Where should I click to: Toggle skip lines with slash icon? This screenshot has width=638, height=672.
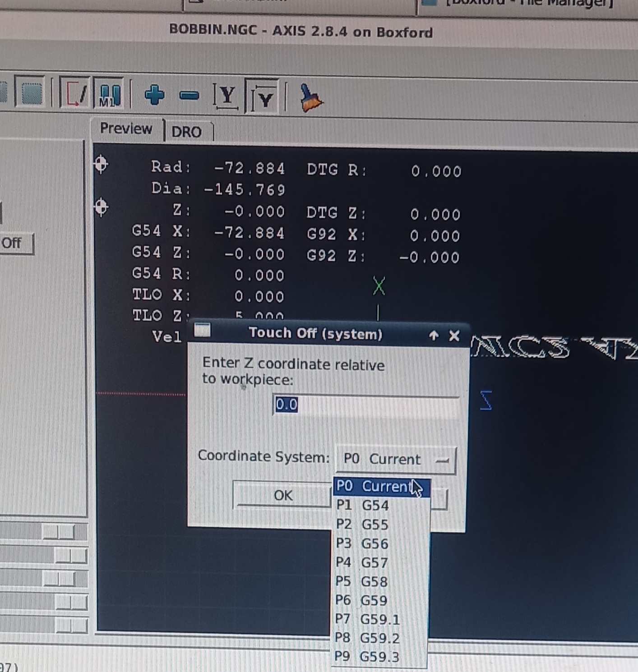75,93
